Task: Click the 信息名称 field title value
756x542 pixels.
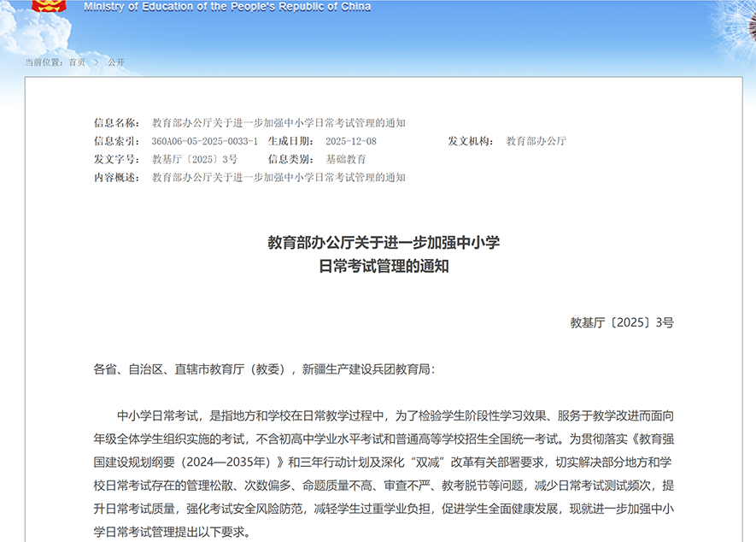Action: coord(278,123)
